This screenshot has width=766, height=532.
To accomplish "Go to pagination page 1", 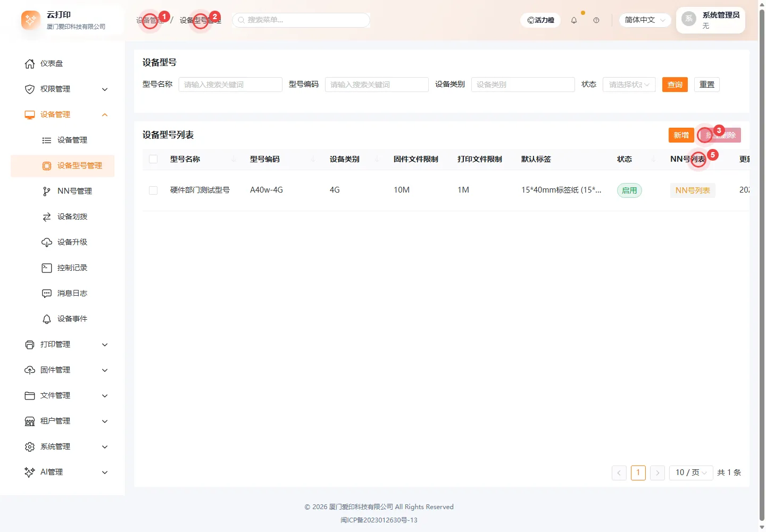I will [638, 472].
